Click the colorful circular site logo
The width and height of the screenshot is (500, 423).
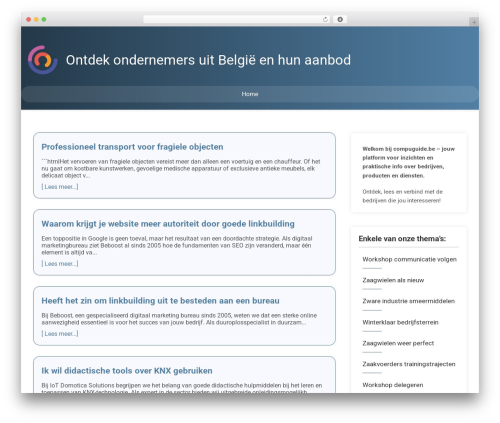tap(42, 60)
